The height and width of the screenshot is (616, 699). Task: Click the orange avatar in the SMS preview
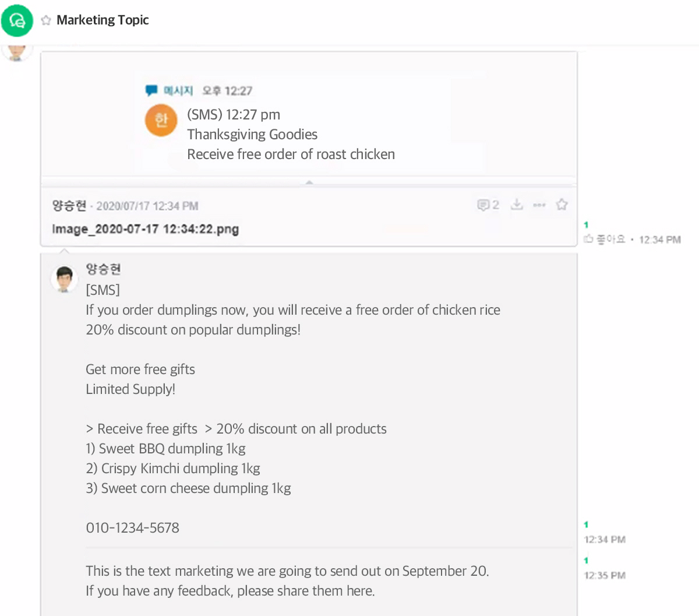point(161,119)
